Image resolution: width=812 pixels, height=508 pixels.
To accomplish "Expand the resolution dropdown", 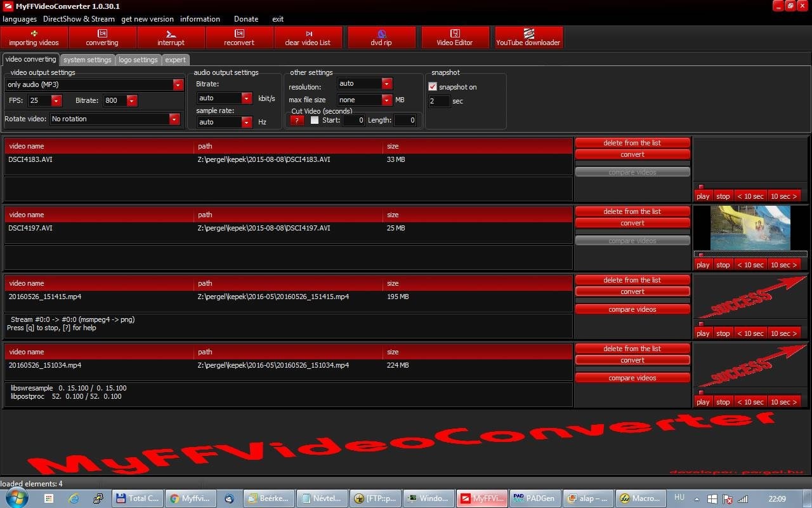I will 387,83.
